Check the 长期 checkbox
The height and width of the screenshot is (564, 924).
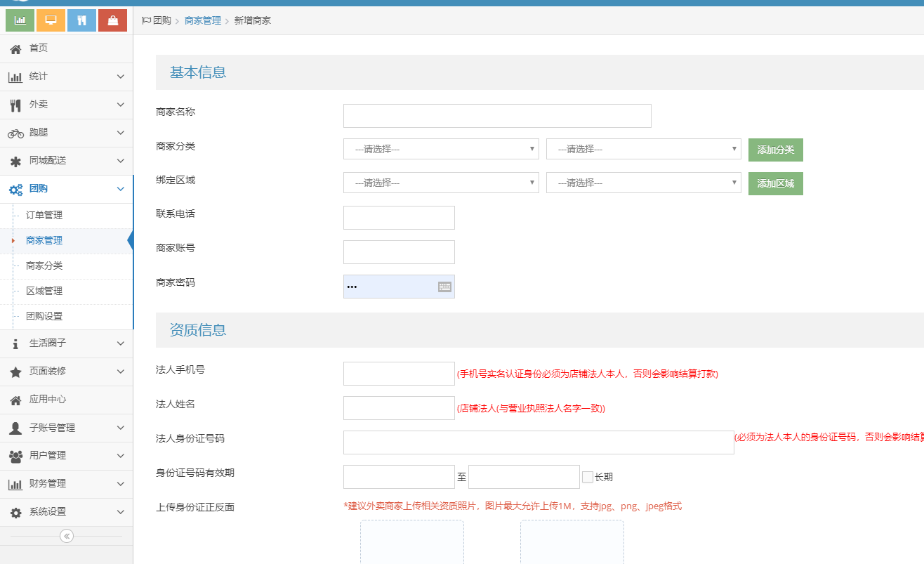pyautogui.click(x=588, y=477)
